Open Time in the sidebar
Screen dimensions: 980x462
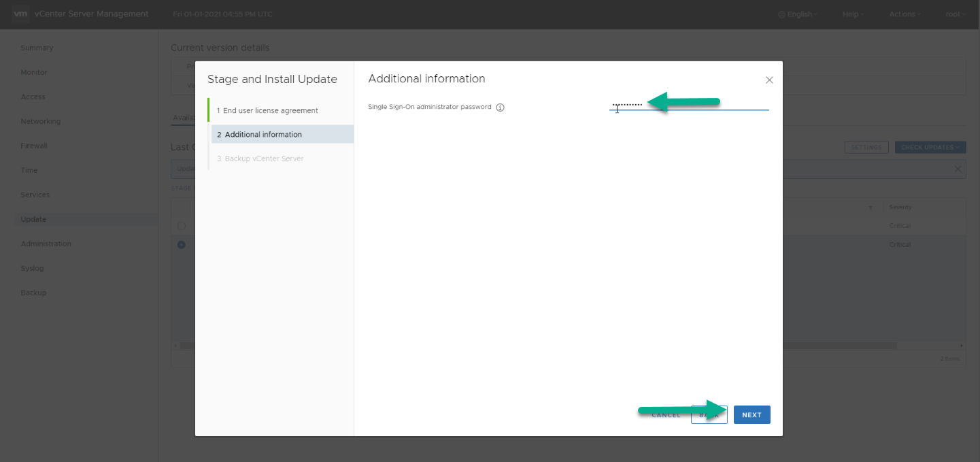[29, 170]
